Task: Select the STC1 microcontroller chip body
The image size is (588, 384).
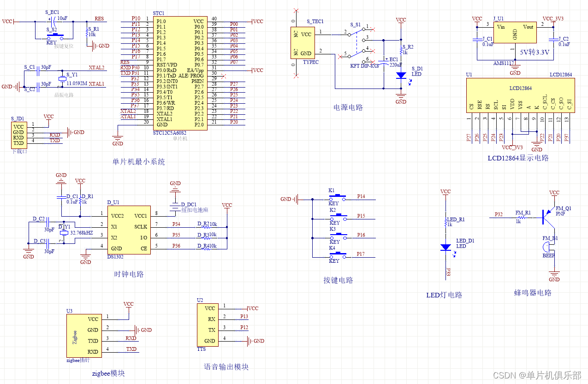Action: (180, 73)
